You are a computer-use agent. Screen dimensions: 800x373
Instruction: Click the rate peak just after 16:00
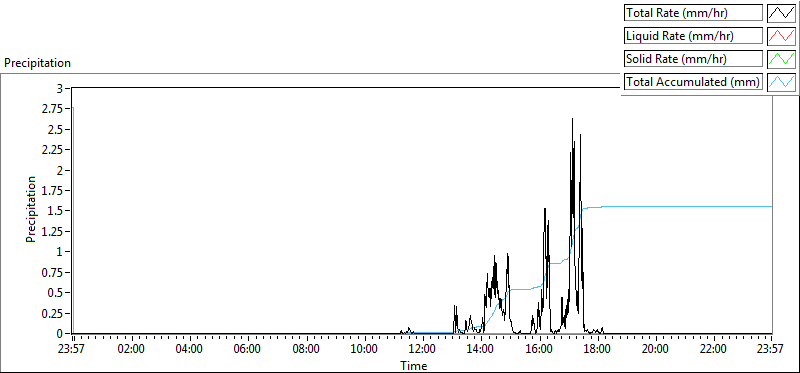point(545,209)
